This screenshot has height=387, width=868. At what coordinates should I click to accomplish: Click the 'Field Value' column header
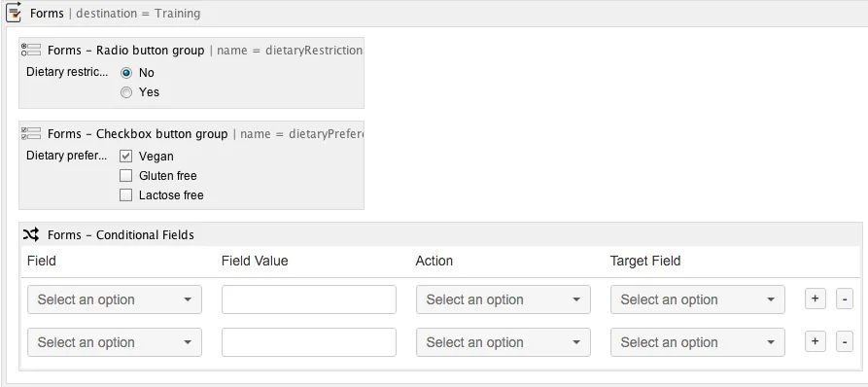click(255, 261)
